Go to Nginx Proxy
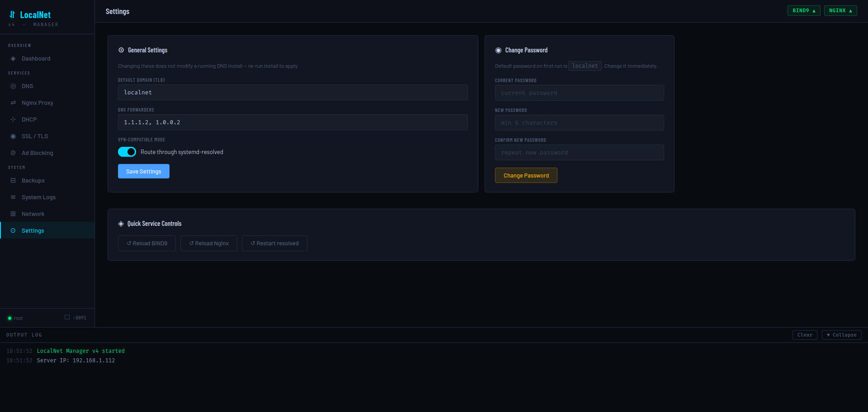The width and height of the screenshot is (868, 412). point(47,103)
